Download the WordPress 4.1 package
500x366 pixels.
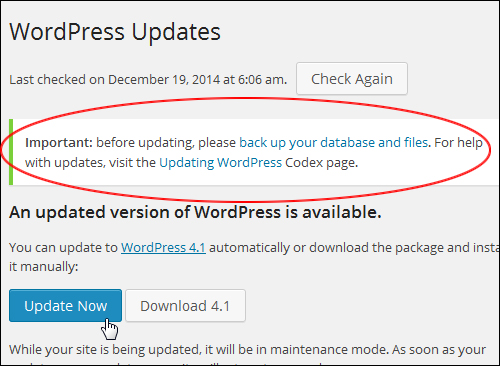click(185, 305)
